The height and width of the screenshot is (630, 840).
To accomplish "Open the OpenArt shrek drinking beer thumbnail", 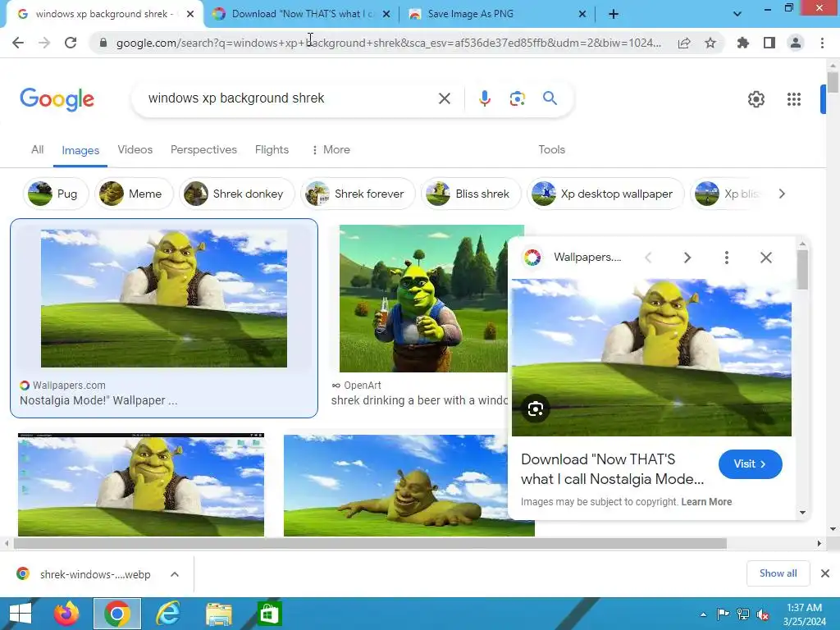I will click(x=423, y=299).
